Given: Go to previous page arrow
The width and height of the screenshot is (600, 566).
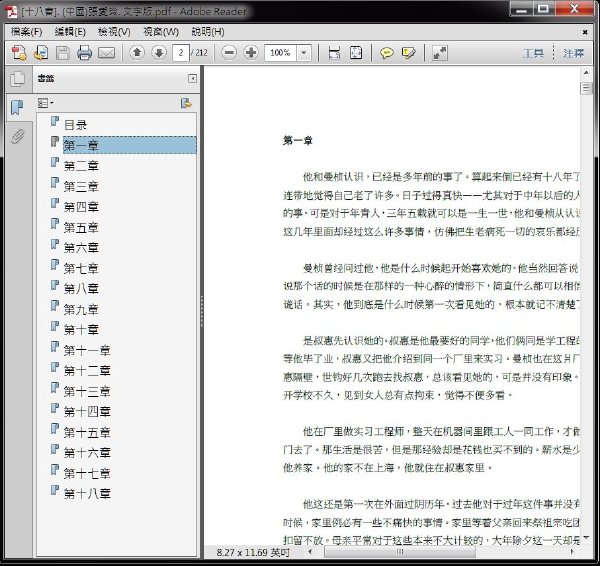Looking at the screenshot, I should (137, 52).
